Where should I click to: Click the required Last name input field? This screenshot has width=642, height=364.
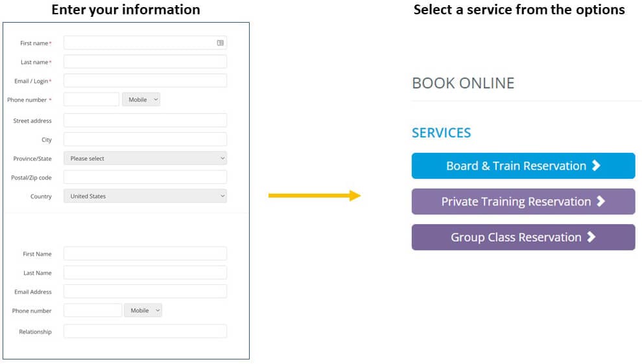pos(145,62)
